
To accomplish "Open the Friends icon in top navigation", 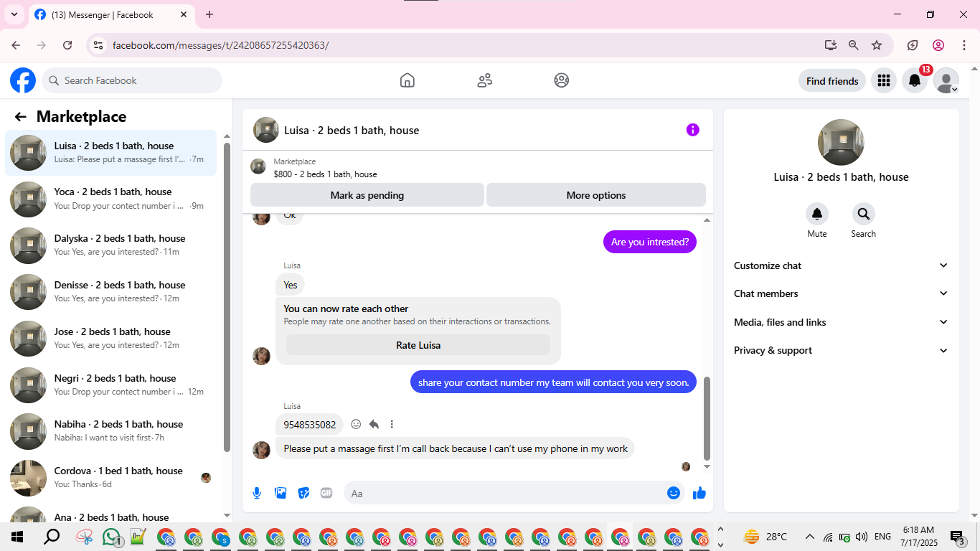I will (x=485, y=80).
